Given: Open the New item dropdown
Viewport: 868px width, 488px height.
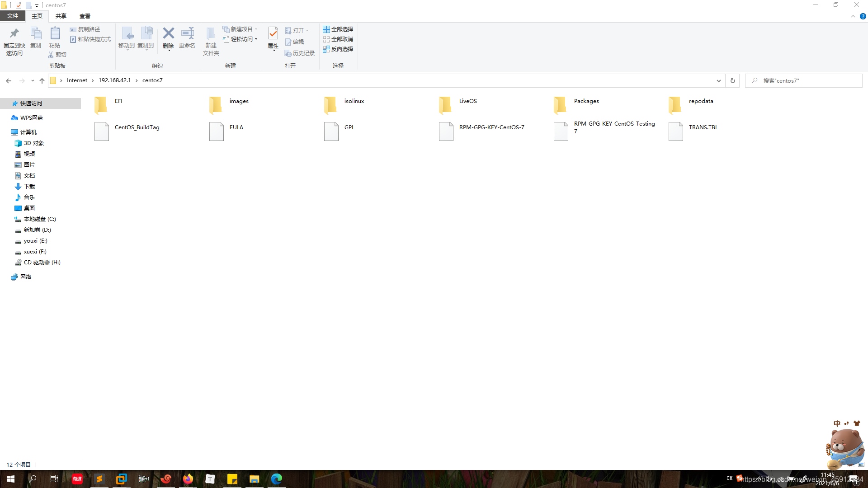Looking at the screenshot, I should pyautogui.click(x=240, y=29).
